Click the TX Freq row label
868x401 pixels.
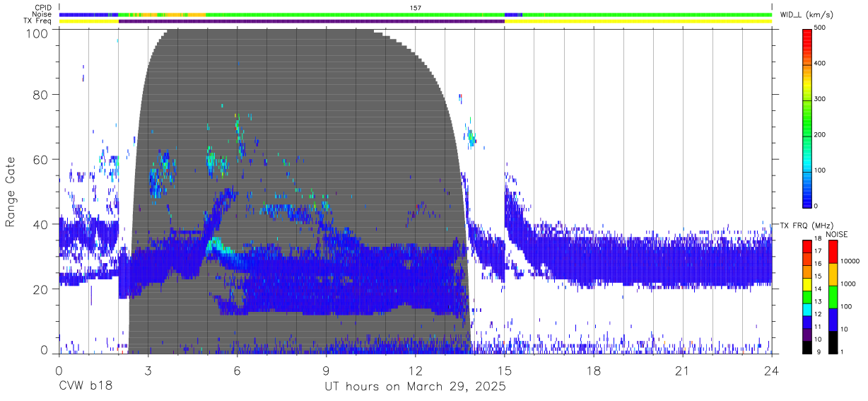(x=36, y=21)
